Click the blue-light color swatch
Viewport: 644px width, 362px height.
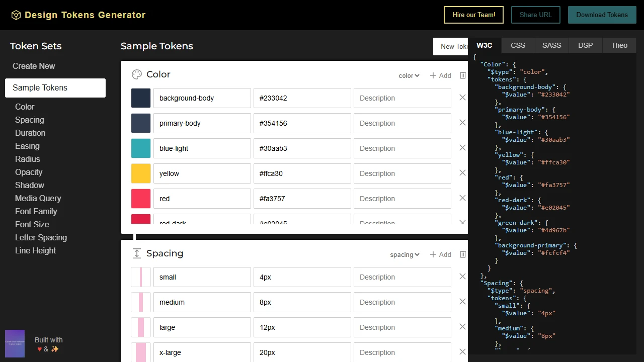pos(140,148)
